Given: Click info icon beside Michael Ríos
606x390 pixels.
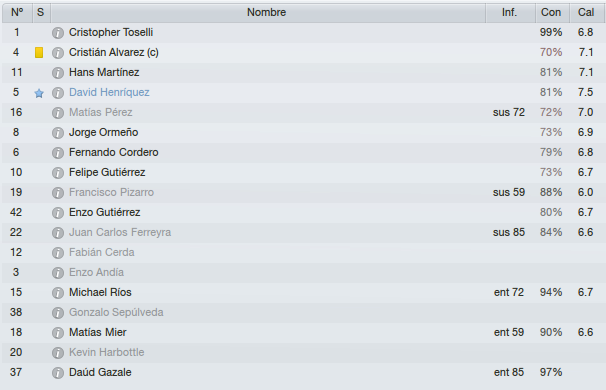Looking at the screenshot, I should tap(58, 293).
